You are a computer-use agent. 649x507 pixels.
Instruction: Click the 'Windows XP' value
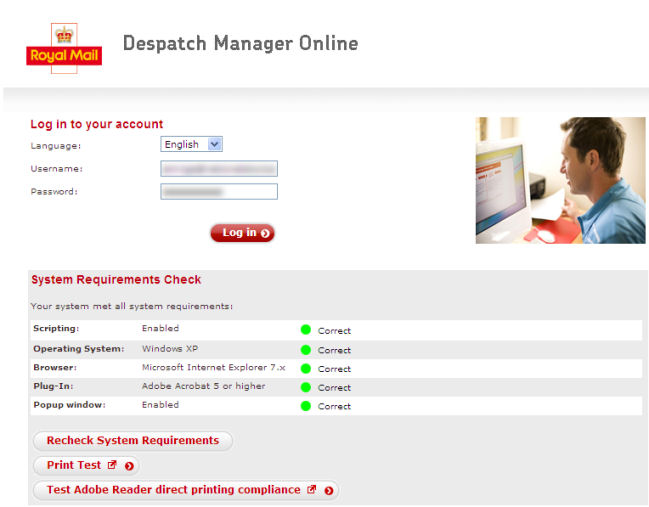[x=170, y=348]
